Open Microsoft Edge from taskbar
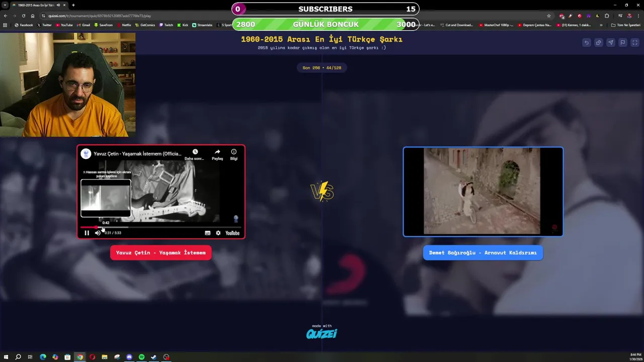This screenshot has height=362, width=644. (x=43, y=357)
